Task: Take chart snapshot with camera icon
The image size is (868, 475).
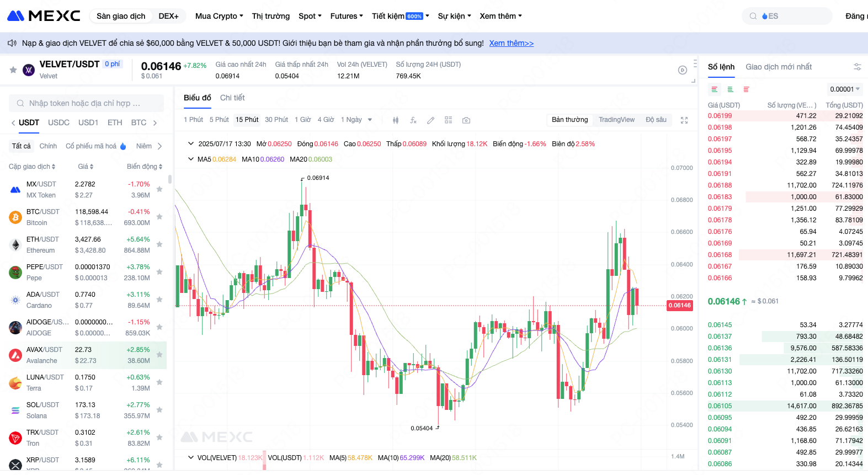Action: [x=466, y=120]
